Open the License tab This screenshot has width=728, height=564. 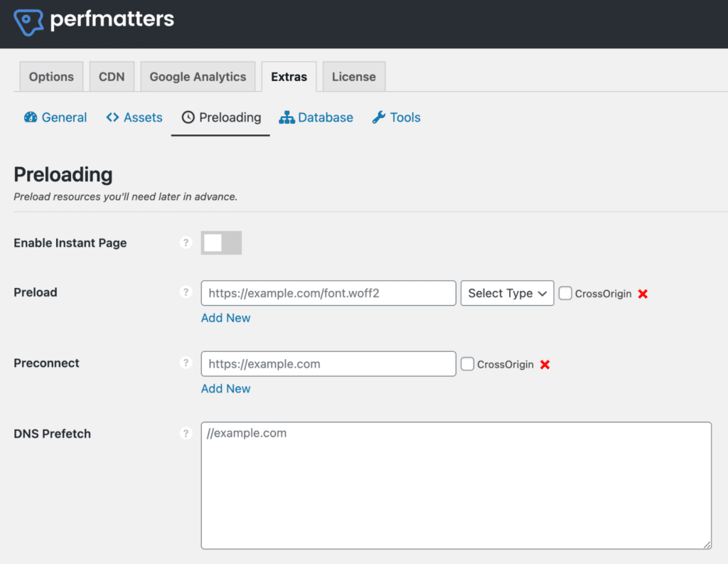pyautogui.click(x=354, y=77)
